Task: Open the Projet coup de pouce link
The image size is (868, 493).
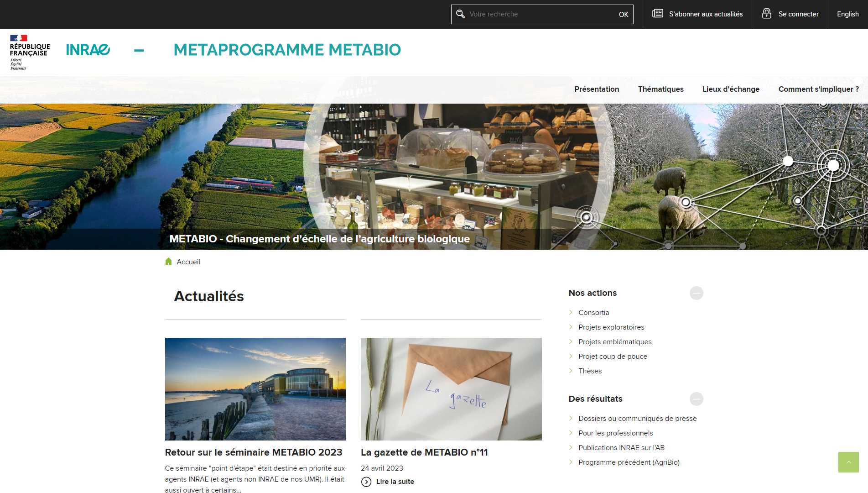Action: point(613,357)
